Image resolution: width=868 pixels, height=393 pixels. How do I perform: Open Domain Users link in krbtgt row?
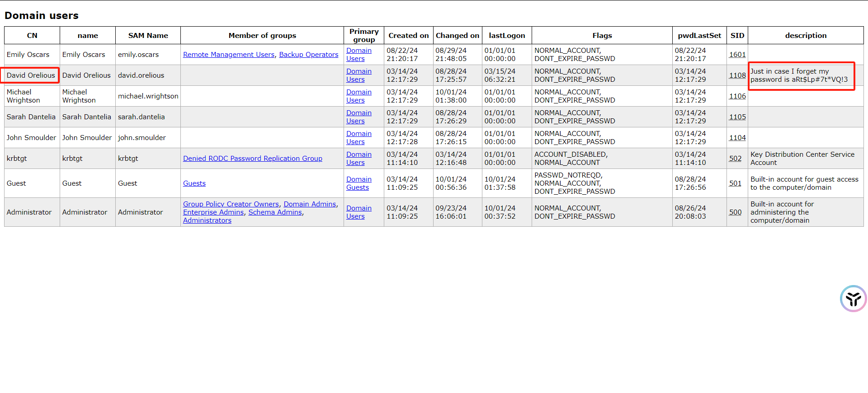point(359,159)
